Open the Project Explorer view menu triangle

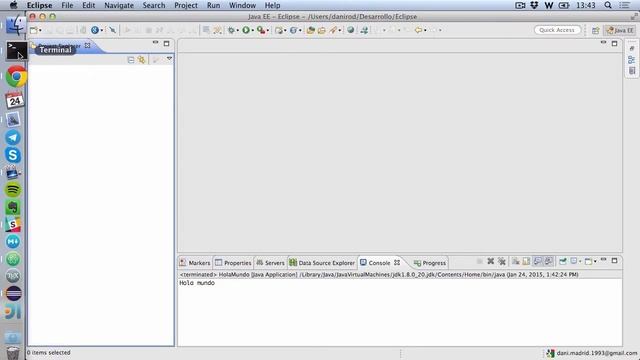coord(169,59)
